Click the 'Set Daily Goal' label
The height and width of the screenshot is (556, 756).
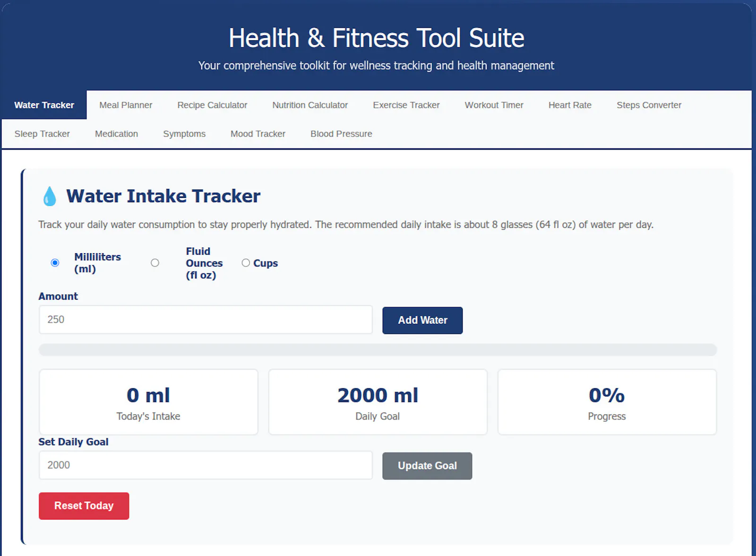pyautogui.click(x=73, y=442)
